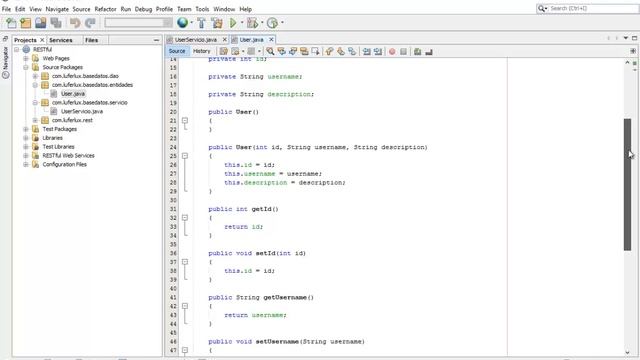Collapse com.luferlux.basedatos.entidades package

(35, 85)
